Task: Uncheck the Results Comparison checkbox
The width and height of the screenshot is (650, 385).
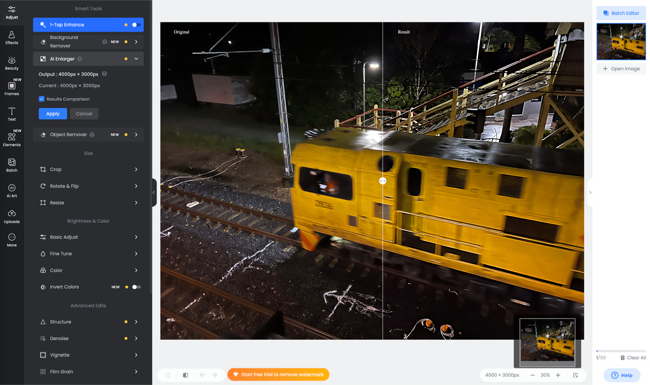Action: pyautogui.click(x=41, y=99)
